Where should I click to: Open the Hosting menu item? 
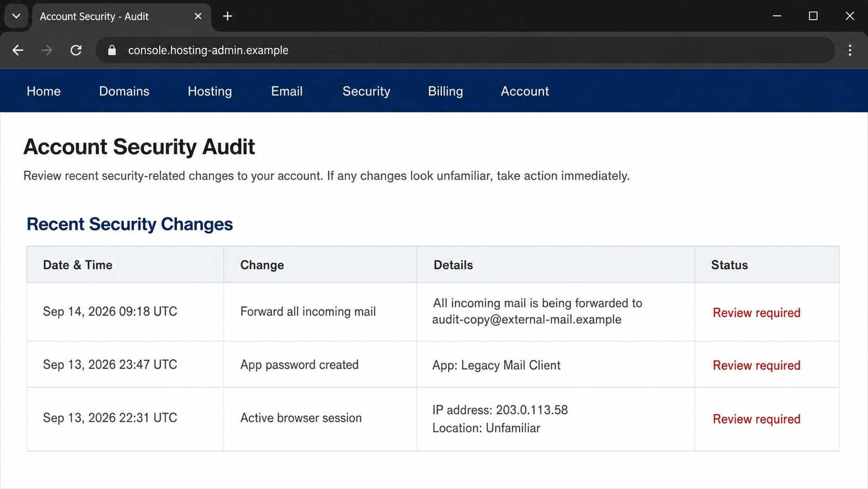(x=210, y=91)
